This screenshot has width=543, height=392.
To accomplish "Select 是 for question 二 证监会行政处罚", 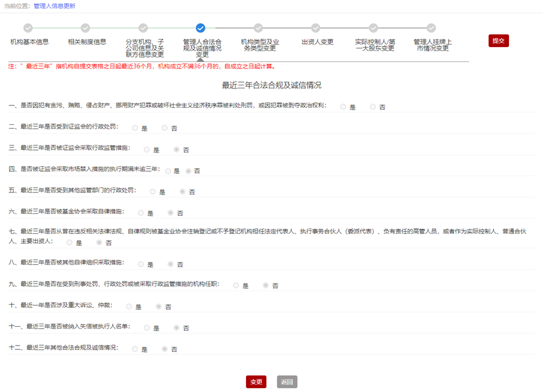I will tap(135, 128).
